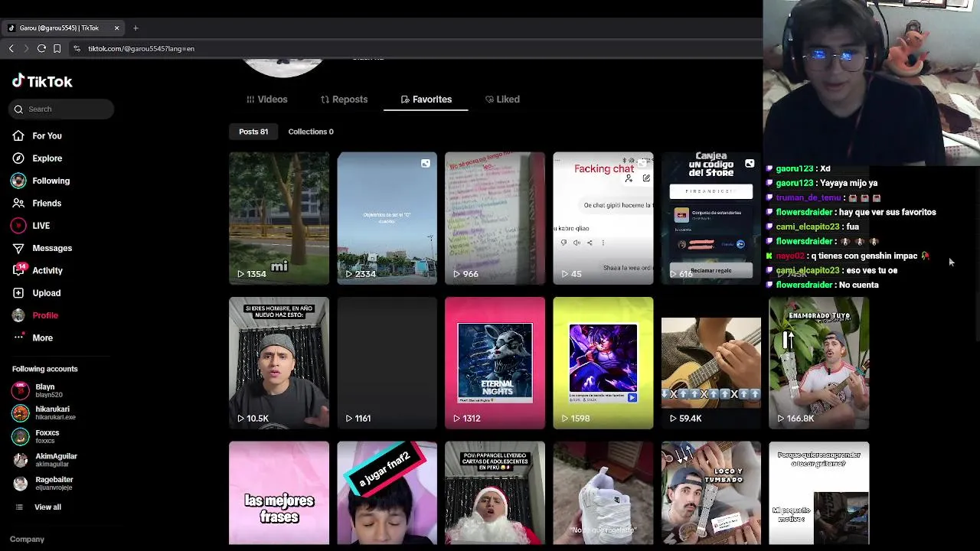The height and width of the screenshot is (551, 980).
Task: Open the Loco y Tumbado video
Action: [710, 493]
